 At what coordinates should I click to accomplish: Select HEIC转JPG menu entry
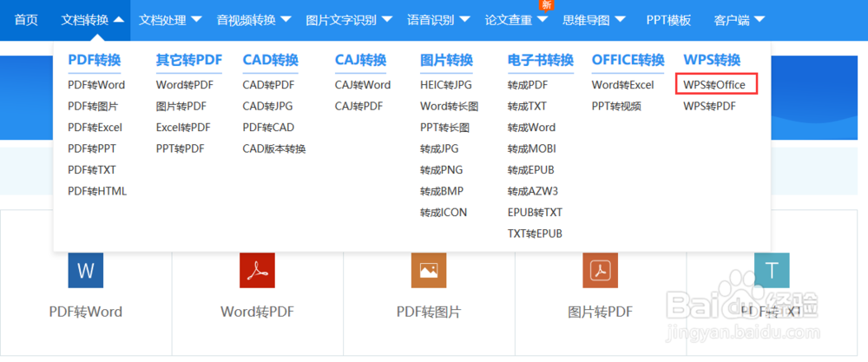pos(445,85)
